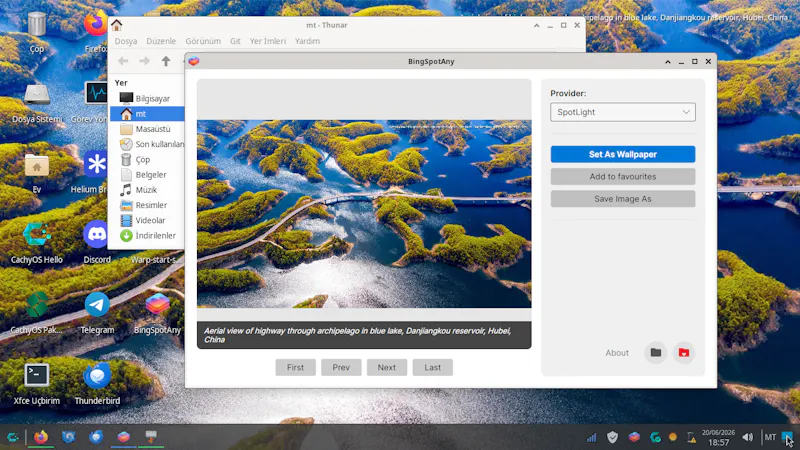Click the Thunar forward arrow
Viewport: 800px width, 450px height.
[x=144, y=61]
